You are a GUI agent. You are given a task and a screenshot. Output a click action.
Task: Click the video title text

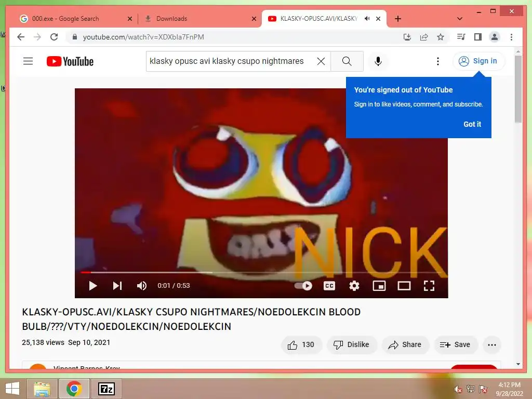tap(191, 319)
